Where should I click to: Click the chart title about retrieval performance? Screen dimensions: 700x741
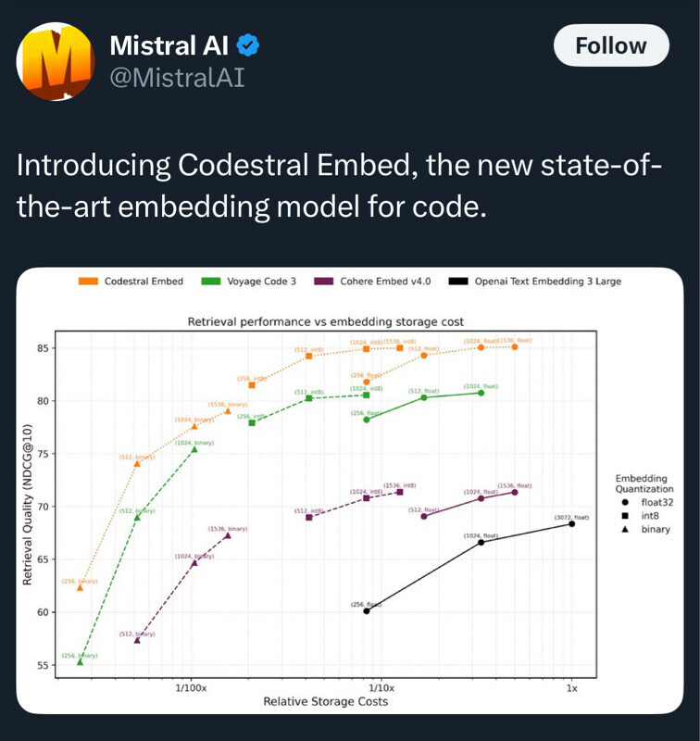coord(325,321)
